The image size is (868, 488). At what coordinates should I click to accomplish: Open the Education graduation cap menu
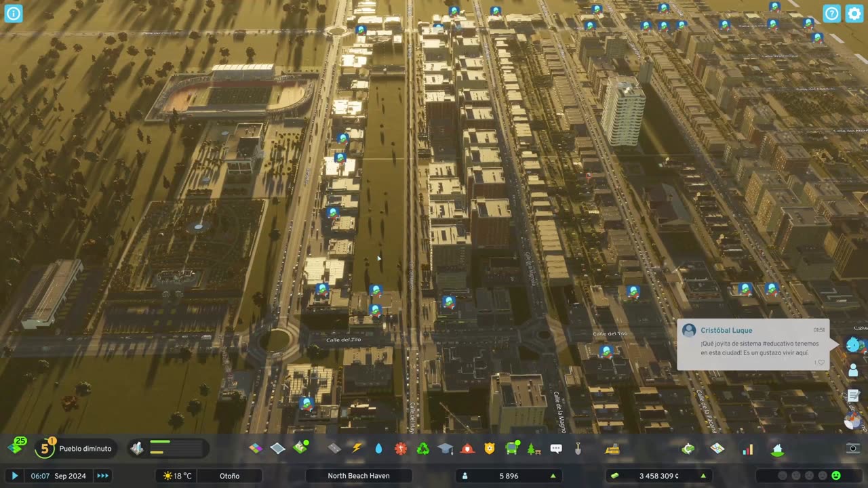(x=446, y=448)
